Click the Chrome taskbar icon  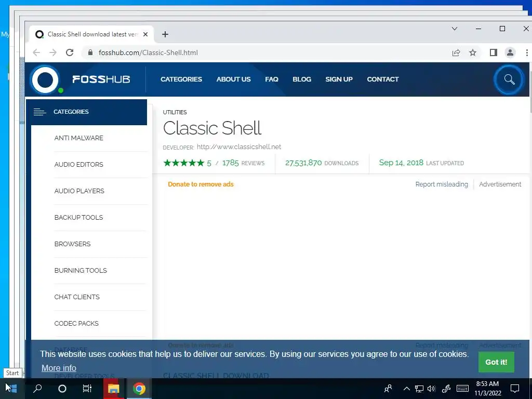139,389
